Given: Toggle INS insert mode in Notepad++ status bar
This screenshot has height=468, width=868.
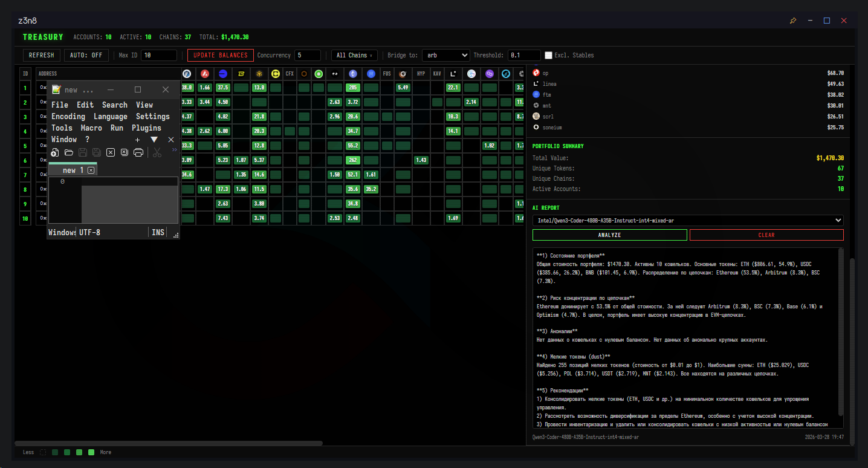Looking at the screenshot, I should click(158, 232).
